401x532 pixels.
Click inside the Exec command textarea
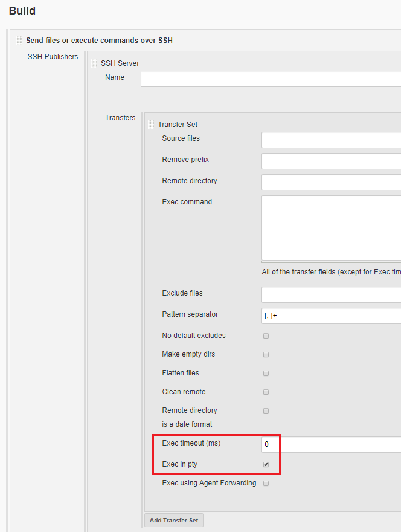[331, 228]
